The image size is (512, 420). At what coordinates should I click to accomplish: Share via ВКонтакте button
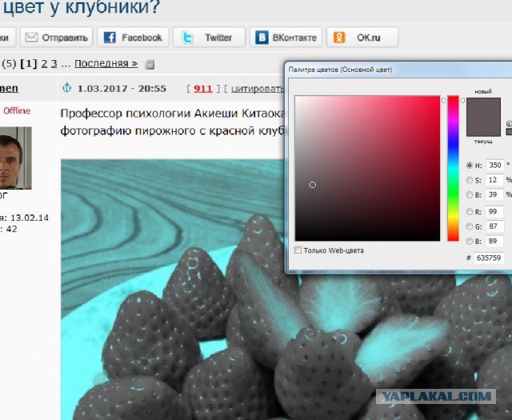click(286, 38)
